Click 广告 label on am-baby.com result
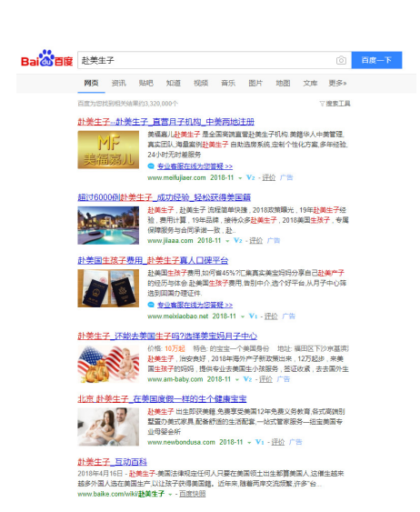 point(284,379)
